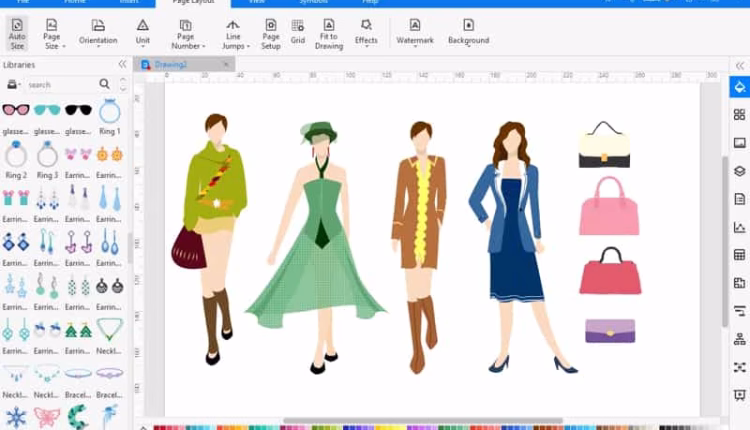Click Fit to Drawing

pos(329,33)
